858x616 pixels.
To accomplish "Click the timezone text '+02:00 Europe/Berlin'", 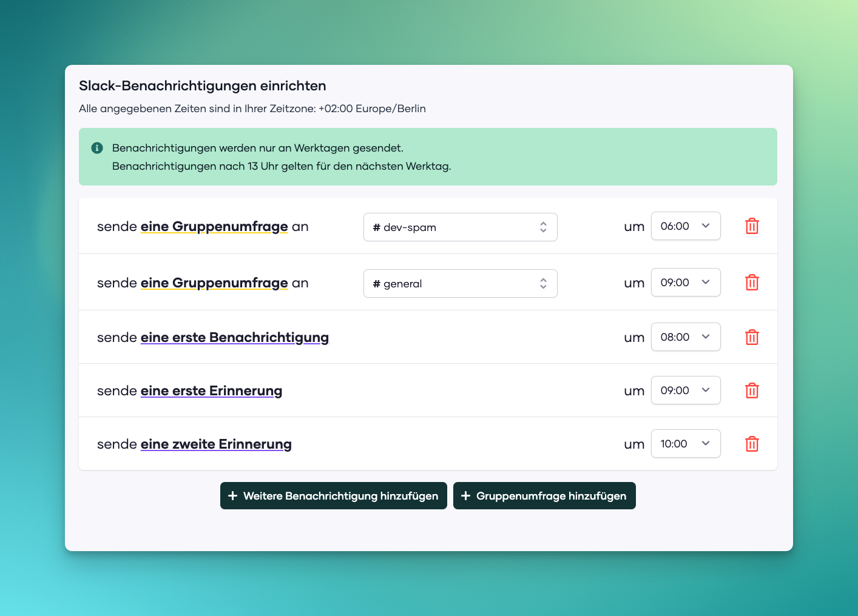I will click(372, 109).
